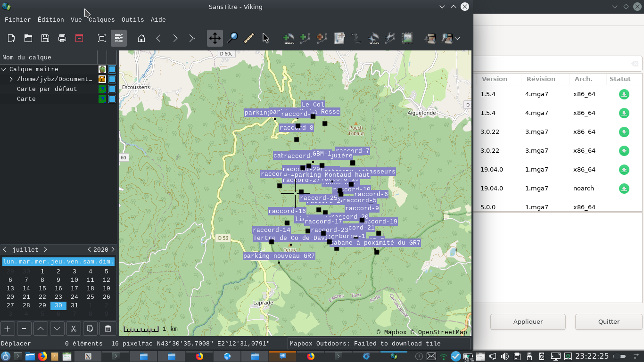Open dropdown arrow beside last toolbar tool
Screen dimensions: 644x362
(x=457, y=38)
